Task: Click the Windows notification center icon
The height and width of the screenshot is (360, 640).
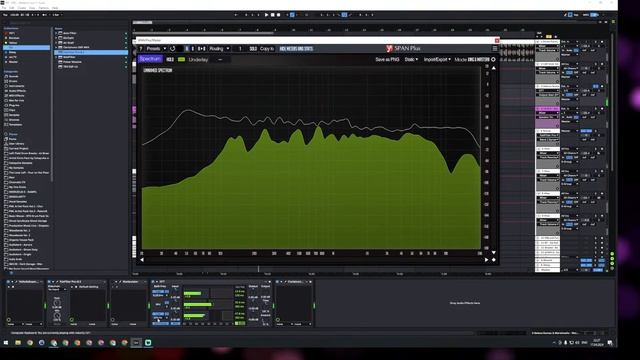Action: click(x=610, y=343)
